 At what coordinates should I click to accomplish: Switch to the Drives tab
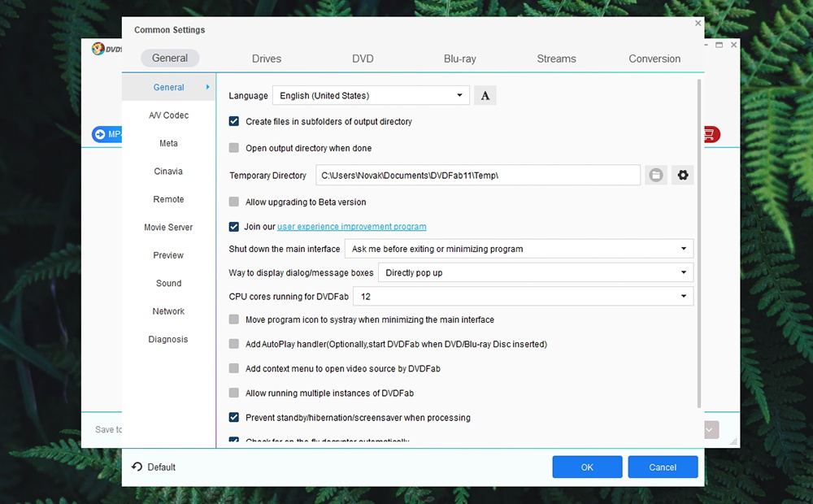point(267,59)
